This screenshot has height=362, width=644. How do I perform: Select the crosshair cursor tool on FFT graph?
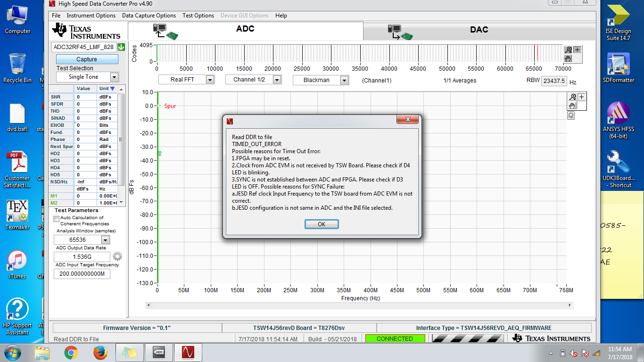[x=582, y=97]
